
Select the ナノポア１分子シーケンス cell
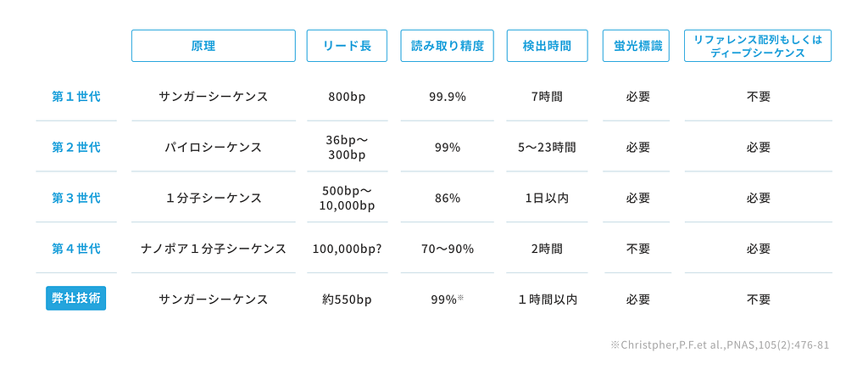(214, 249)
